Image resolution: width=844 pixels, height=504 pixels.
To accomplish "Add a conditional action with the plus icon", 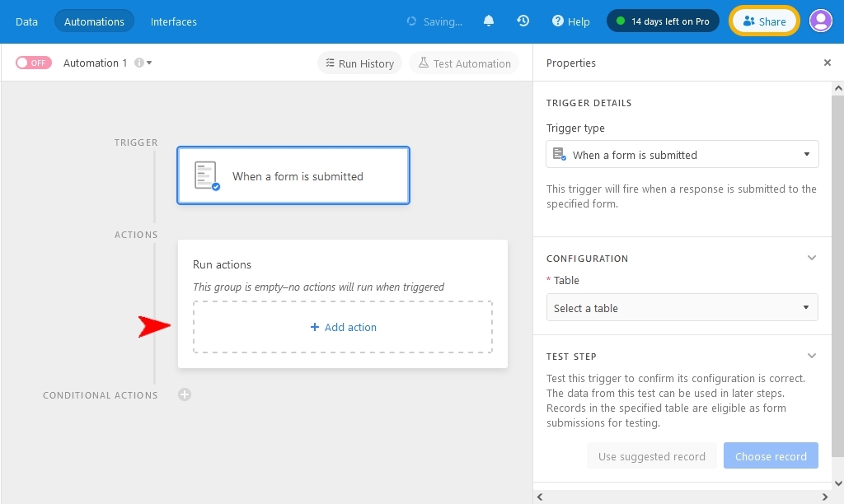I will pyautogui.click(x=185, y=394).
